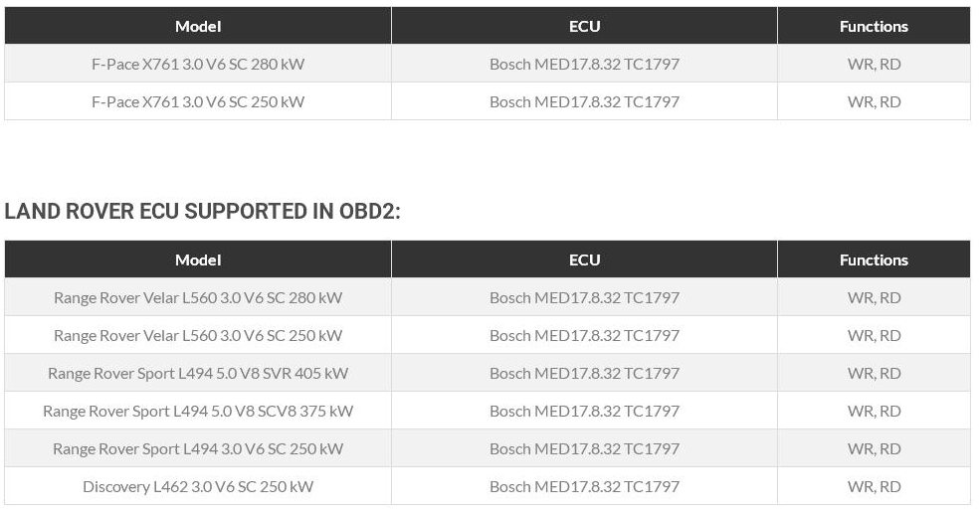The image size is (980, 514).
Task: Click the top table's Functions column header
Action: tap(874, 26)
